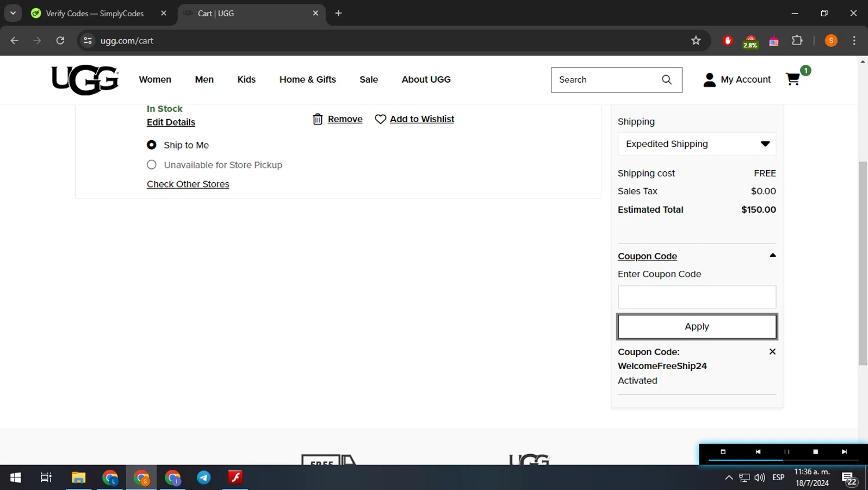Click Check Other Stores link

(188, 184)
